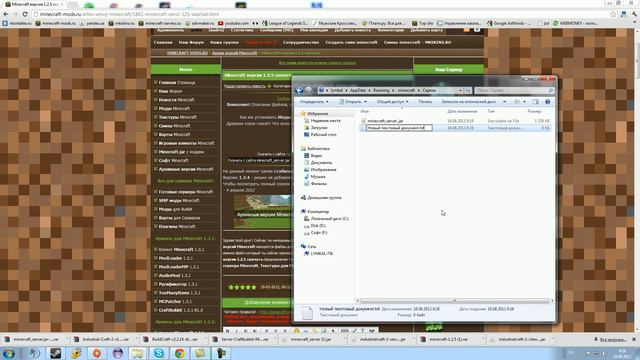Click Сотрудничество in the website top menu
The width and height of the screenshot is (640, 360).
(x=301, y=42)
